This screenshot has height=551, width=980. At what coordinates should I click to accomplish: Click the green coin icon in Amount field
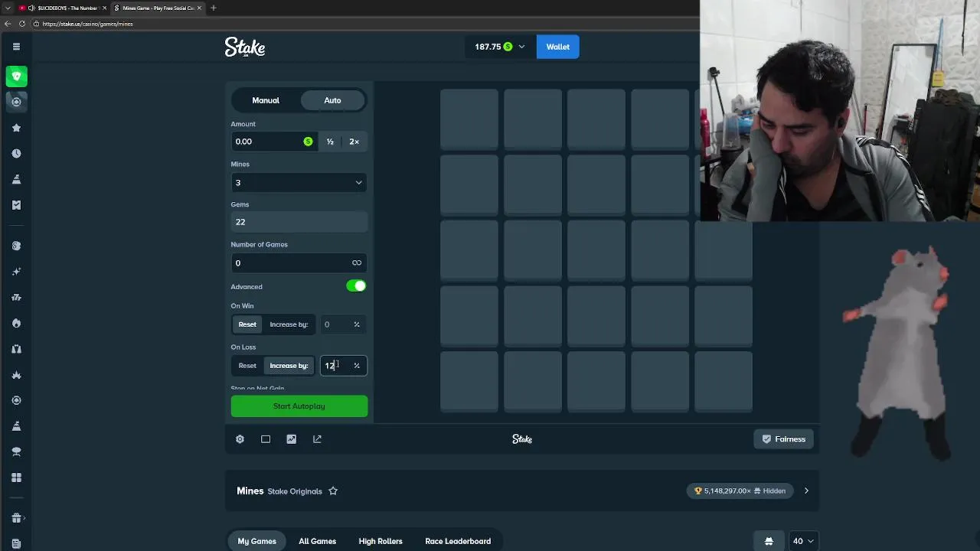[x=308, y=142]
